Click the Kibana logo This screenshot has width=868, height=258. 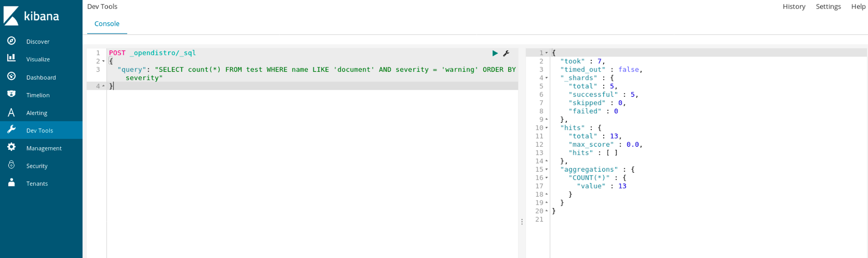[x=31, y=16]
